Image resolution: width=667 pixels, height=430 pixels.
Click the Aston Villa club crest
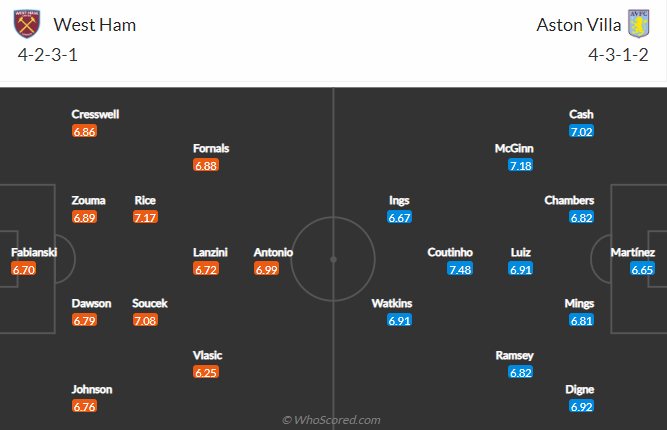coord(638,24)
